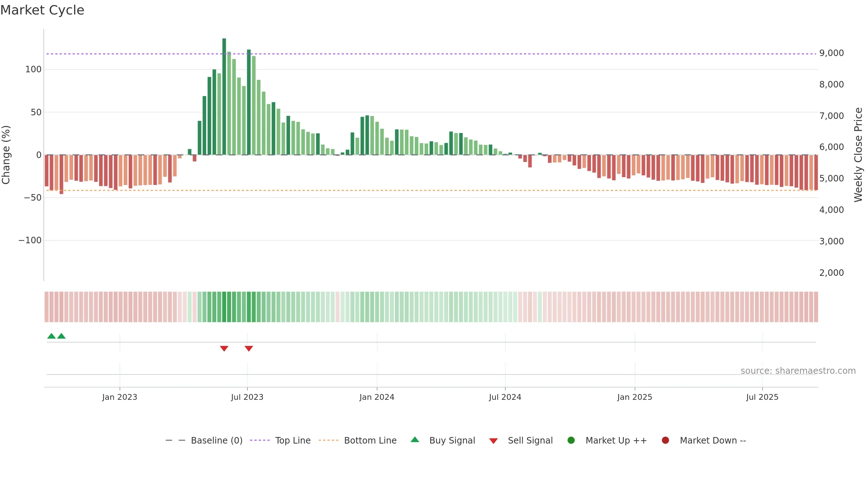This screenshot has height=488, width=868.
Task: Click the gray Baseline dash sample in legend
Action: pyautogui.click(x=175, y=440)
